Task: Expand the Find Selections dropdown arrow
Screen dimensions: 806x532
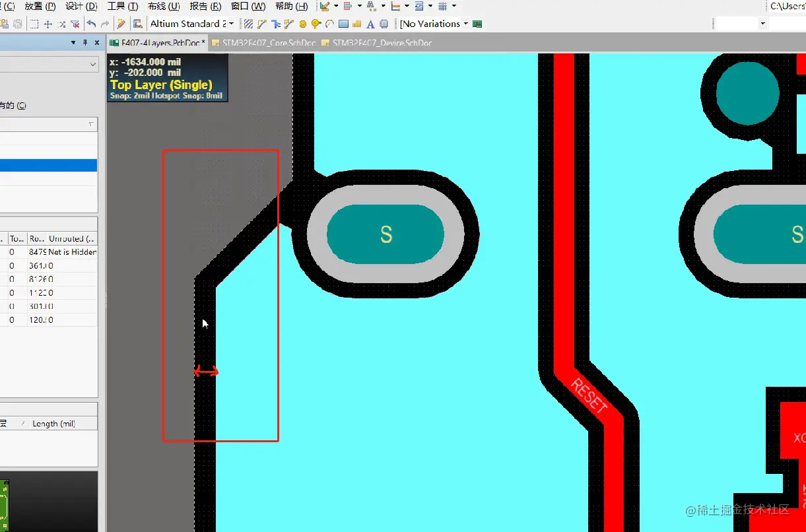Action: tap(383, 6)
